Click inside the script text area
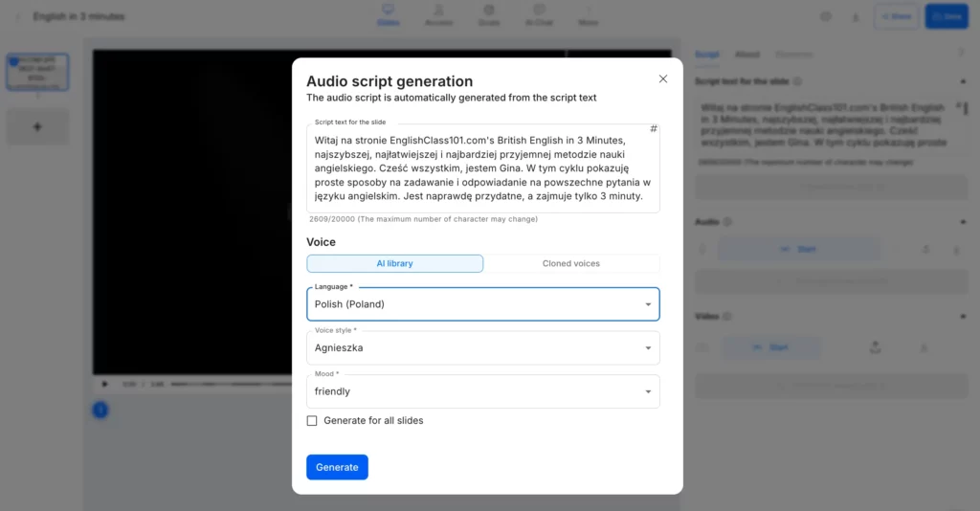980x511 pixels. (x=482, y=169)
